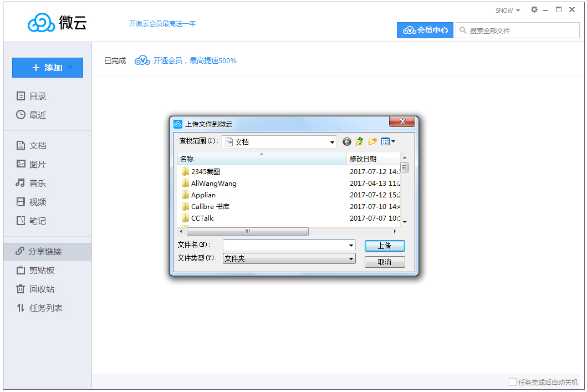
Task: Click the file list scroll-left arrow
Action: pos(182,231)
